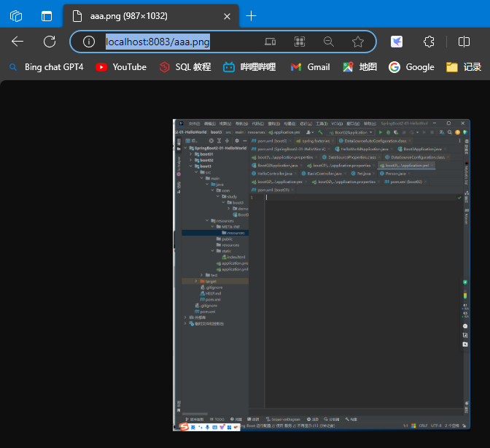Click the zoom out magnifier icon
490x448 pixels.
[328, 42]
